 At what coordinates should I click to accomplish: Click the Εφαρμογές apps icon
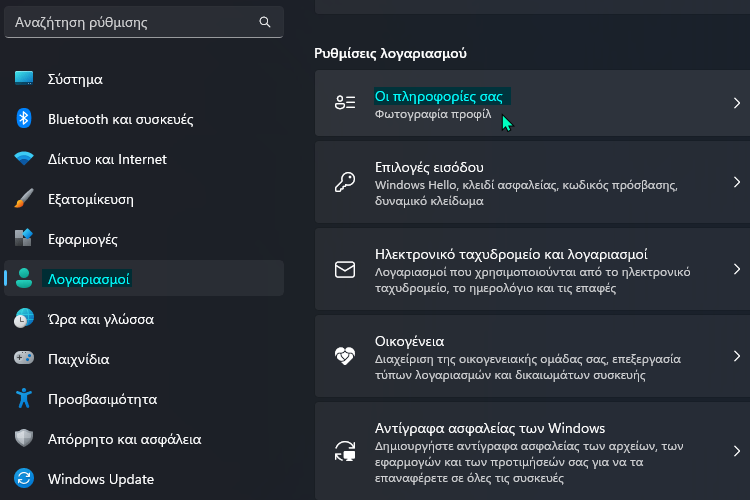(24, 238)
